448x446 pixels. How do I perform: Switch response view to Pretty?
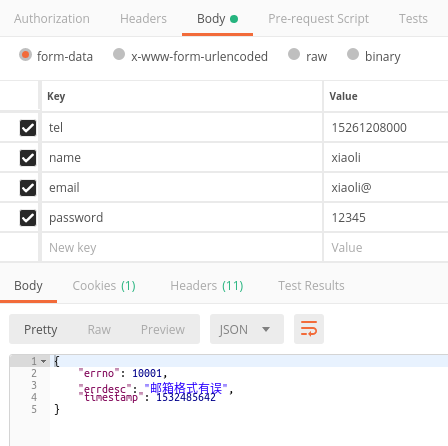(x=41, y=329)
